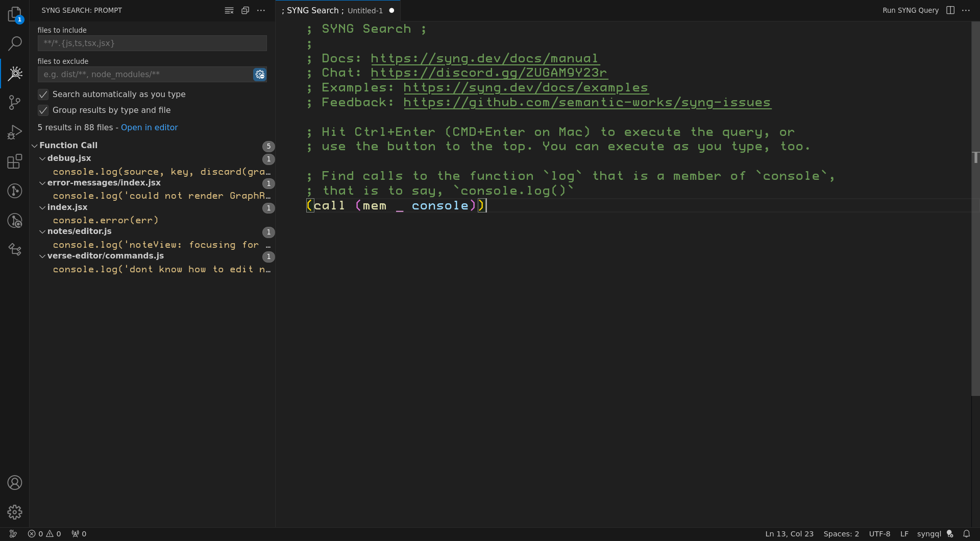Toggle the split editor icon
Viewport: 980px width, 541px height.
[950, 10]
